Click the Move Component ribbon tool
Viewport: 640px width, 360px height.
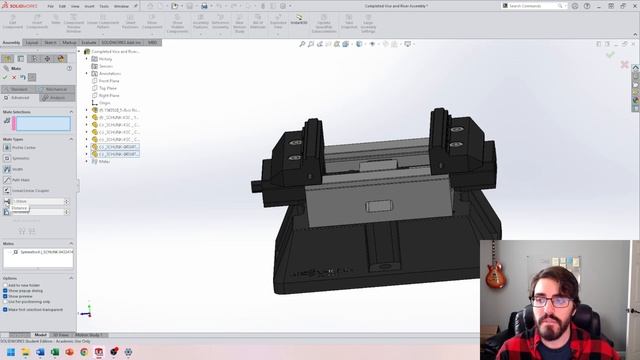point(152,22)
